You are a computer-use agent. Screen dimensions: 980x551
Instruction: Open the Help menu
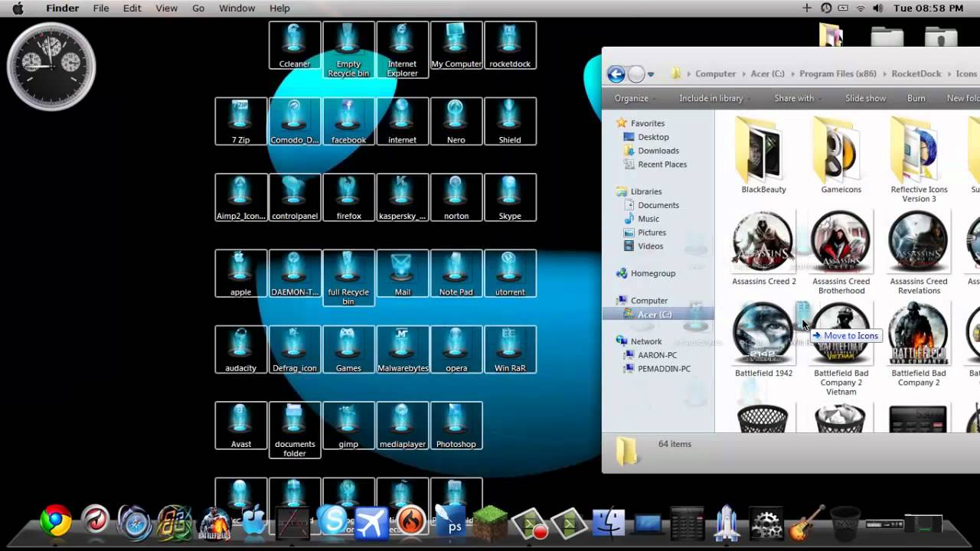point(279,8)
